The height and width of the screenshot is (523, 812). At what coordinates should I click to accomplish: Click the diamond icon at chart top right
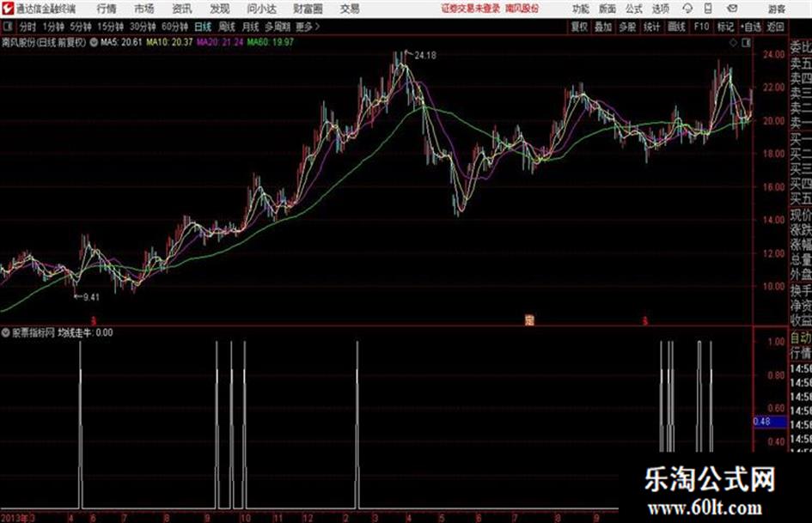(733, 43)
